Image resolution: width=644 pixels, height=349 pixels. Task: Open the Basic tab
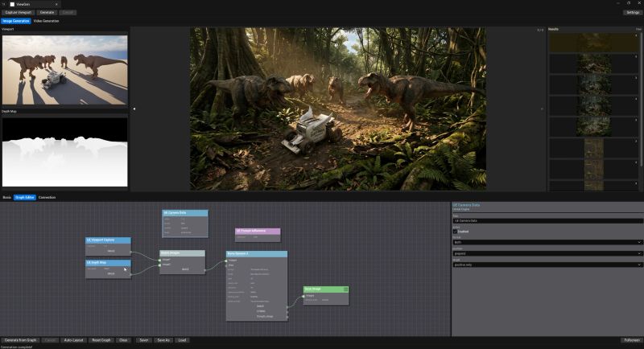coord(7,197)
